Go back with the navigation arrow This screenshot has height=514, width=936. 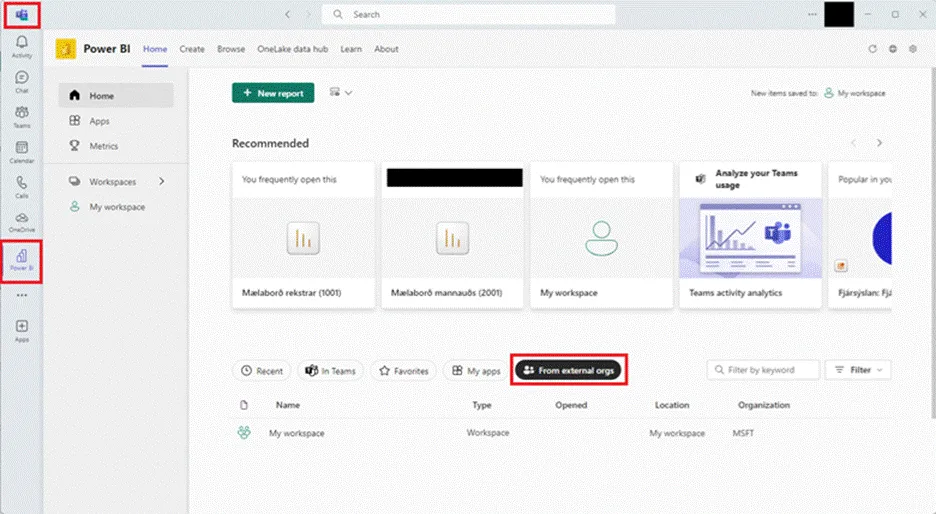[x=288, y=14]
